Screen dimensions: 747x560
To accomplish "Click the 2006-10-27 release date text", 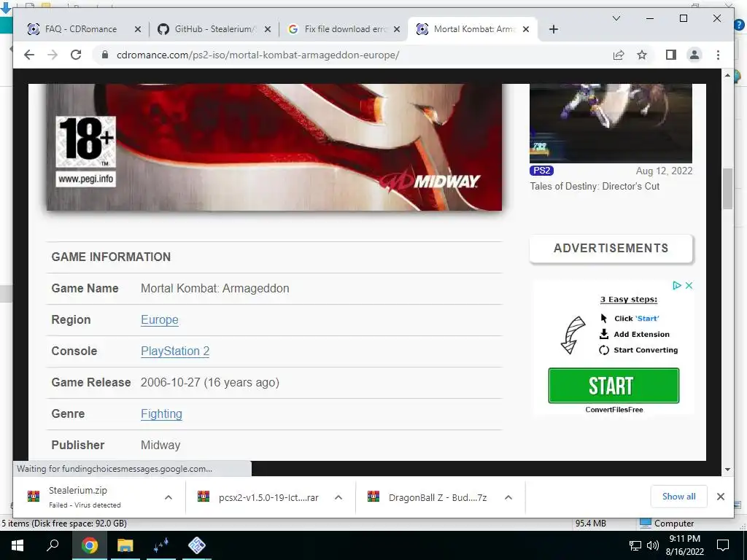I will 209,382.
